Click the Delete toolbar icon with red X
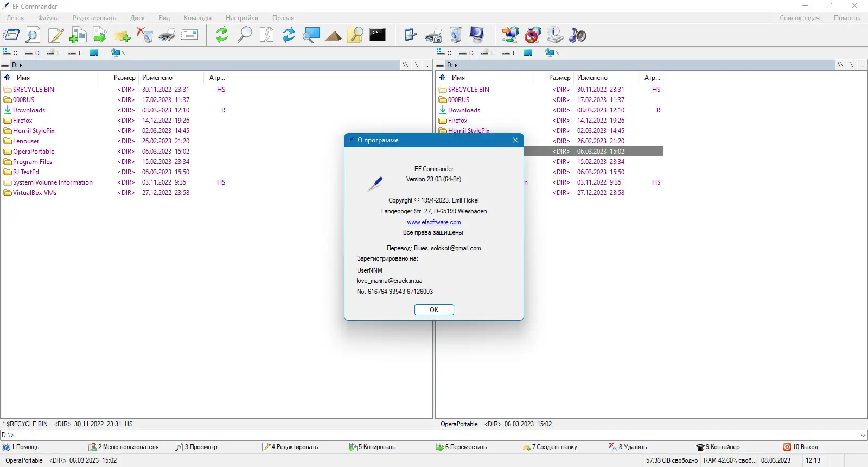 click(145, 35)
